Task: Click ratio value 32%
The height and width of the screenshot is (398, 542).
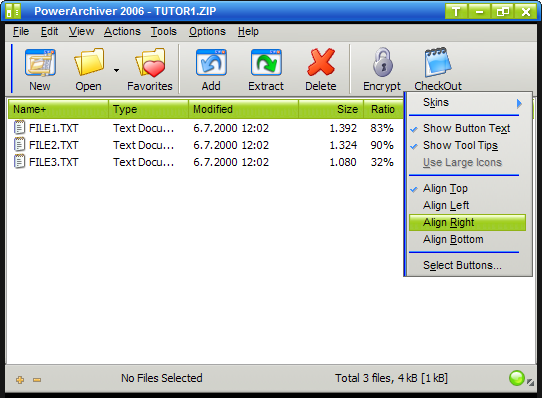Action: (x=382, y=162)
